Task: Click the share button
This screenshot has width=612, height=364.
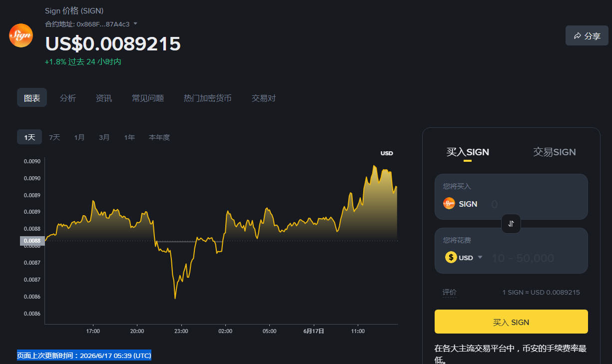Action: (587, 35)
